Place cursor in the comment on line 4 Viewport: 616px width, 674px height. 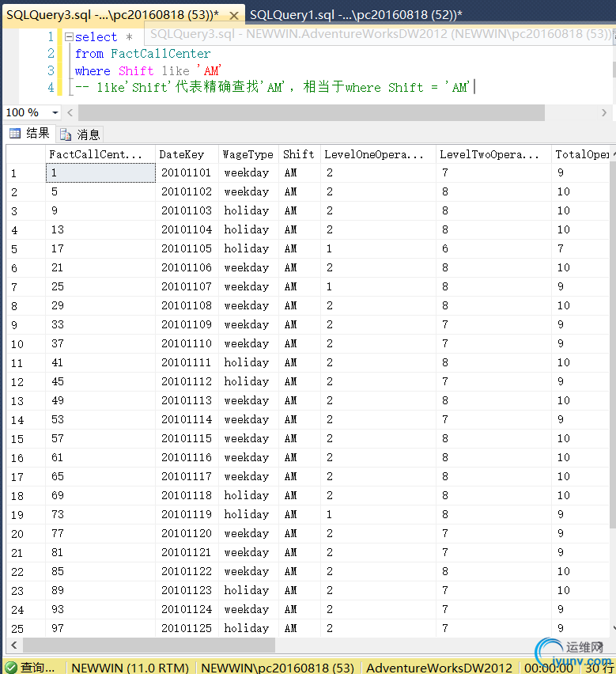click(x=272, y=87)
